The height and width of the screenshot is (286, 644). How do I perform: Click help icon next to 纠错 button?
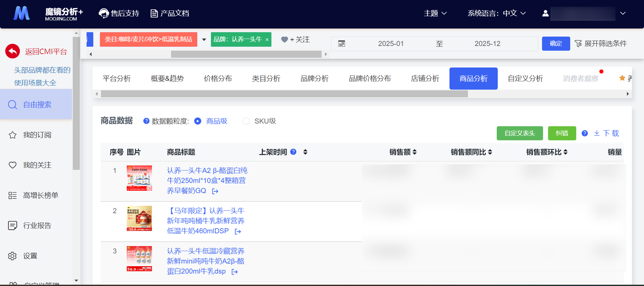click(x=585, y=133)
